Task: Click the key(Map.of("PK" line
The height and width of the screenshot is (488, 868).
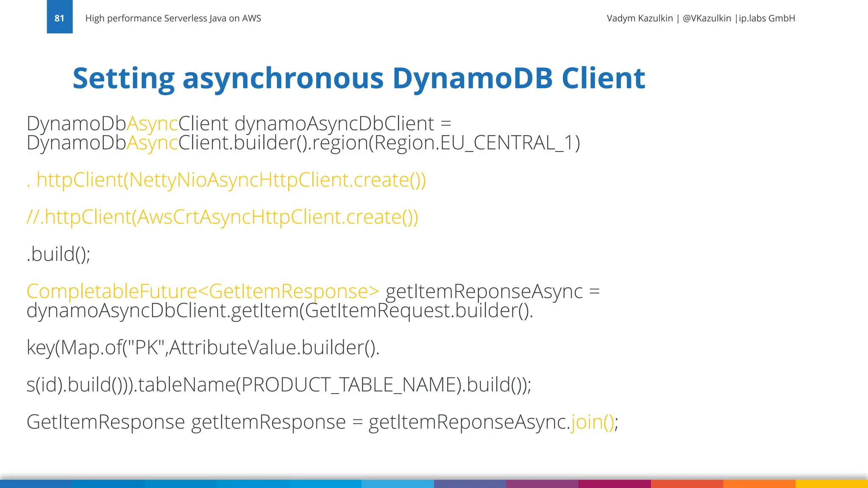Action: coord(203,348)
